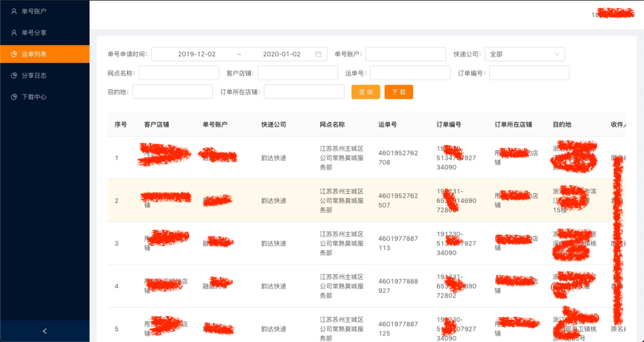Image resolution: width=644 pixels, height=342 pixels.
Task: Focus the 运单号 input field
Action: click(x=410, y=73)
